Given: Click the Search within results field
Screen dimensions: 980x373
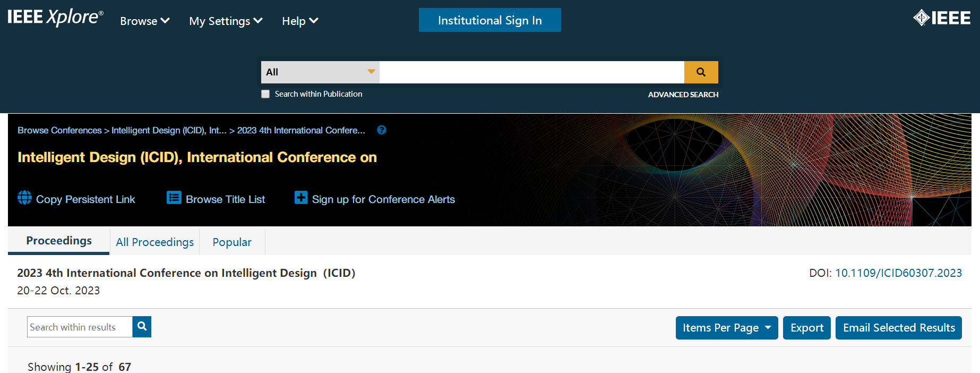Looking at the screenshot, I should 80,327.
